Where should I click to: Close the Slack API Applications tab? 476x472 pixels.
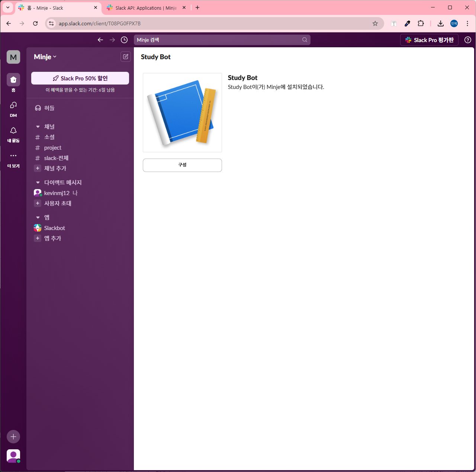point(184,7)
